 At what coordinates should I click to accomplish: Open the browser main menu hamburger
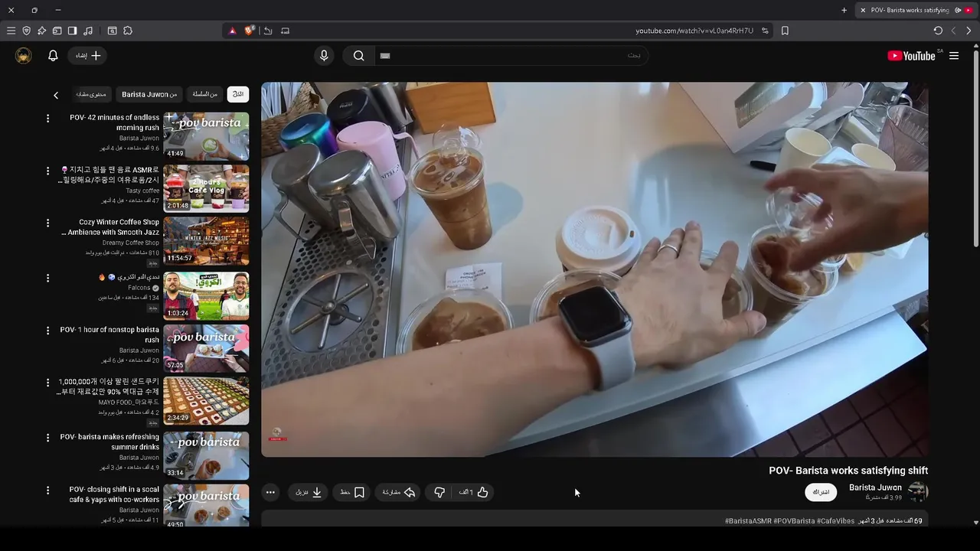click(x=11, y=31)
